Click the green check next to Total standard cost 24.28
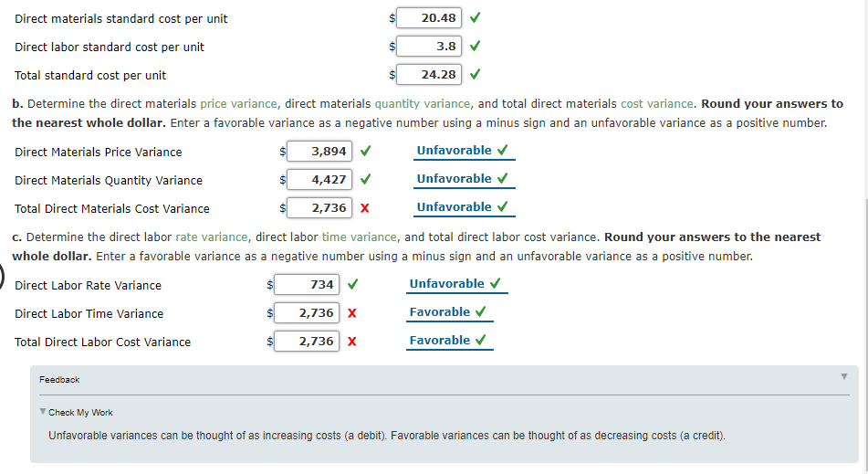The image size is (868, 474). pyautogui.click(x=475, y=74)
